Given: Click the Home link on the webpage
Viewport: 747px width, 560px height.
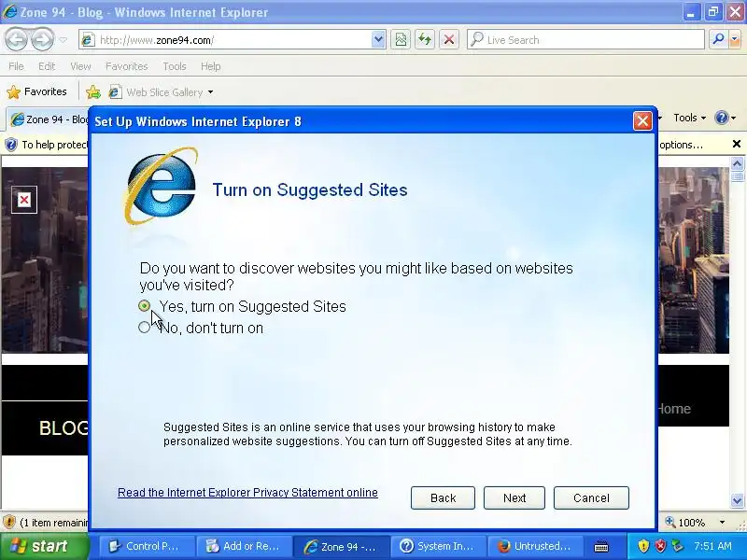Looking at the screenshot, I should pyautogui.click(x=674, y=409).
